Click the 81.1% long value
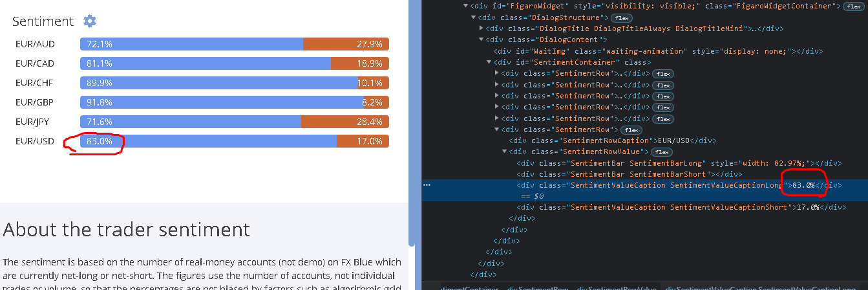 coord(100,63)
